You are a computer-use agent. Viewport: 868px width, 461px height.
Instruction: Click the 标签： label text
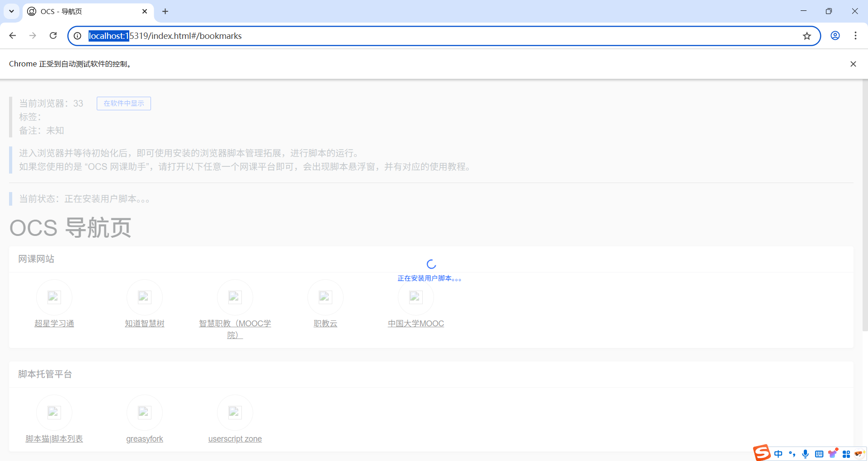[x=30, y=117]
